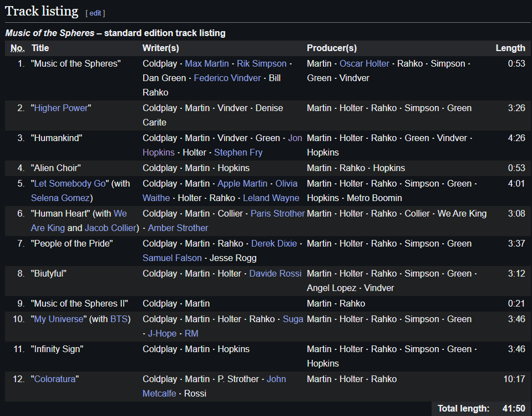Screen dimensions: 532x416
Task: Click the Title column header
Action: tap(40, 48)
